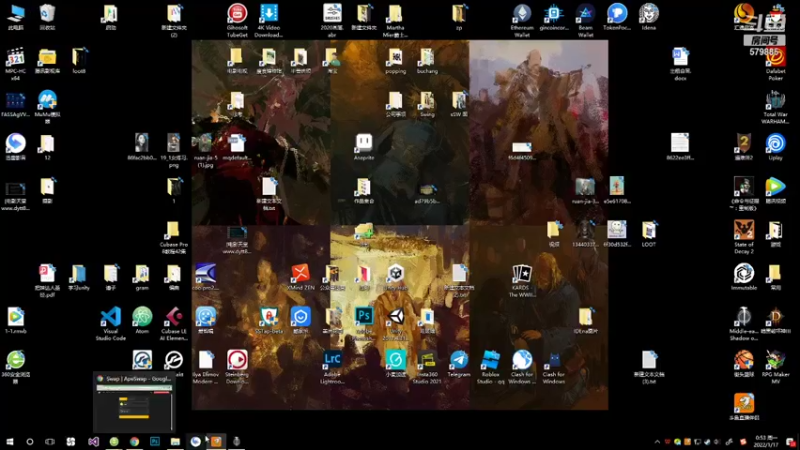Viewport: 800px width, 450px height.
Task: Launch the 4K Video Downloader shortcut
Action: pos(268,20)
